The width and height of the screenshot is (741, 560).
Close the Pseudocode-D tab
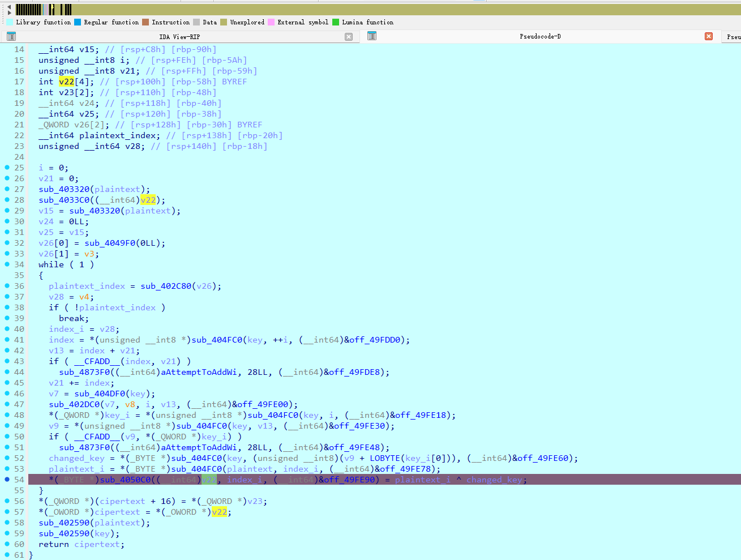709,36
